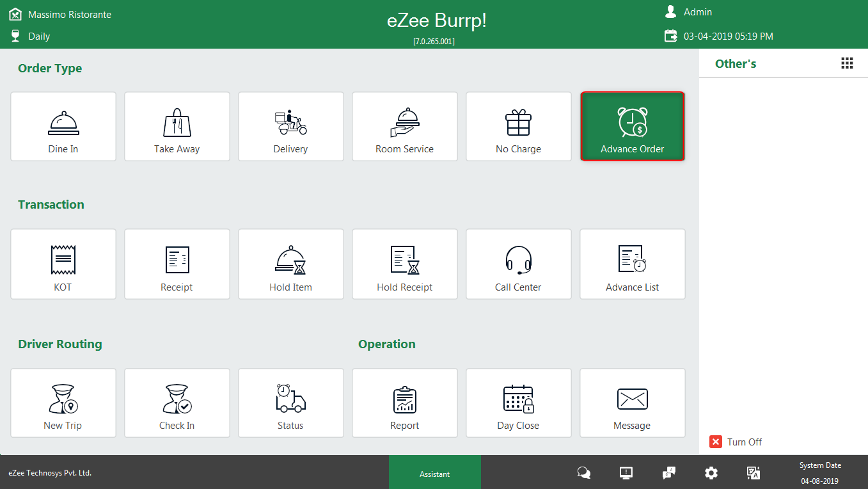
Task: Open the Room Service order type
Action: [x=405, y=126]
